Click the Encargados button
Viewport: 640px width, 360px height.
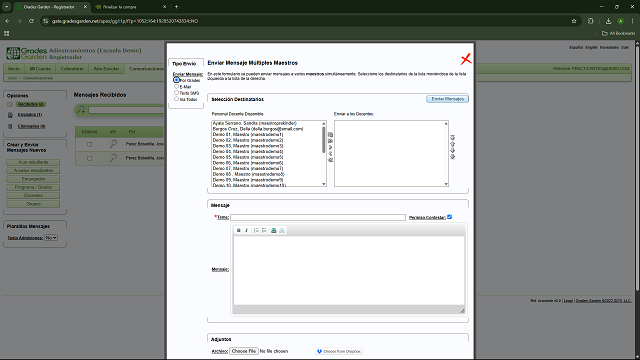(x=33, y=179)
